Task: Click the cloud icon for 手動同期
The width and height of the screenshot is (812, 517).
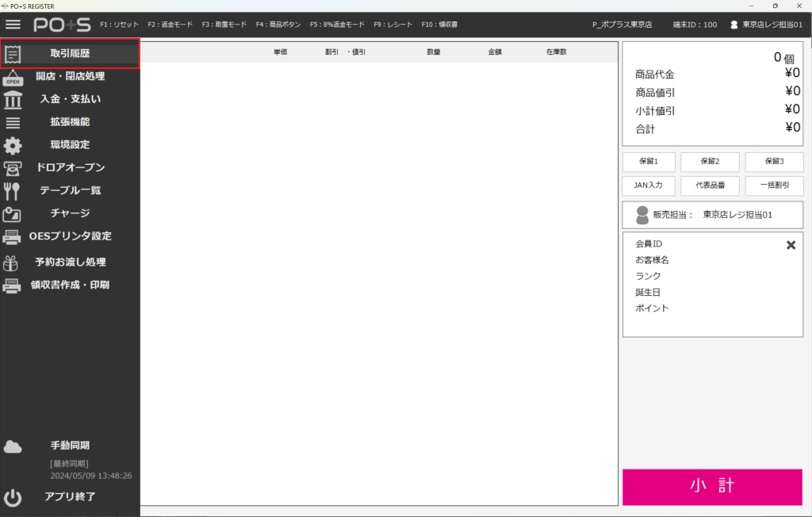Action: pos(13,446)
